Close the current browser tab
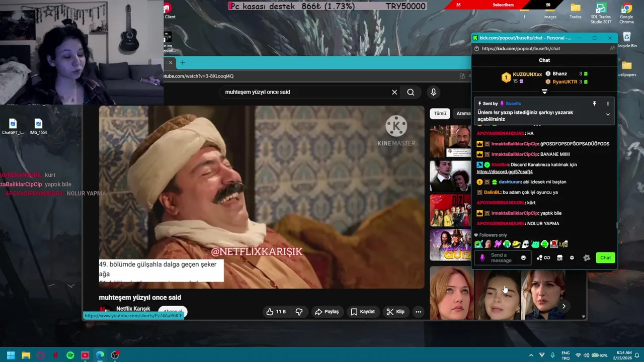 [x=171, y=63]
